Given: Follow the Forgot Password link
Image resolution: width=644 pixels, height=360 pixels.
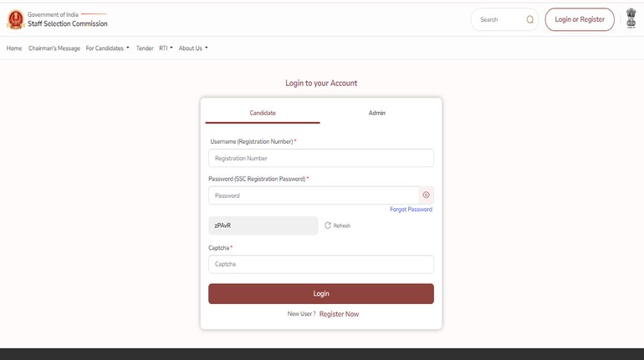Looking at the screenshot, I should (x=411, y=210).
